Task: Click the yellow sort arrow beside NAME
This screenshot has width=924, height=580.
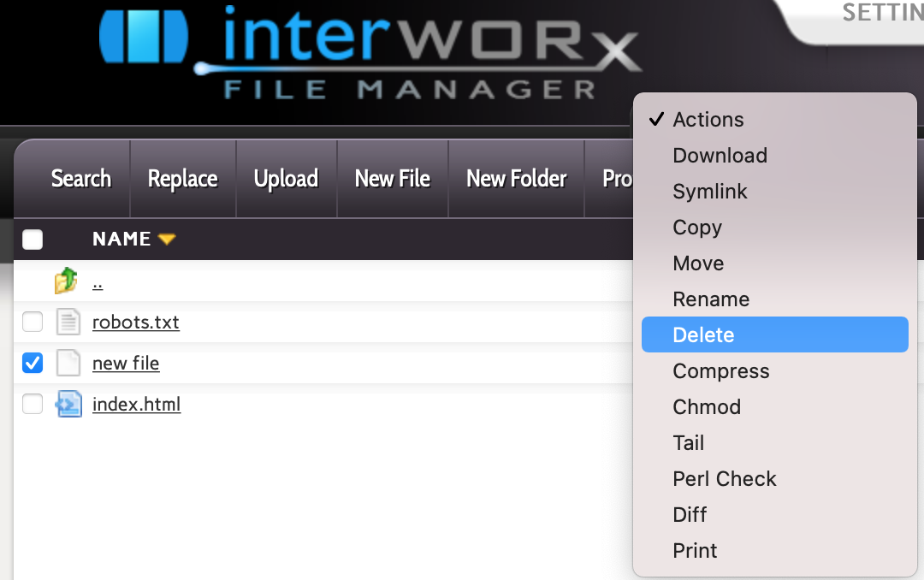Action: click(x=167, y=240)
